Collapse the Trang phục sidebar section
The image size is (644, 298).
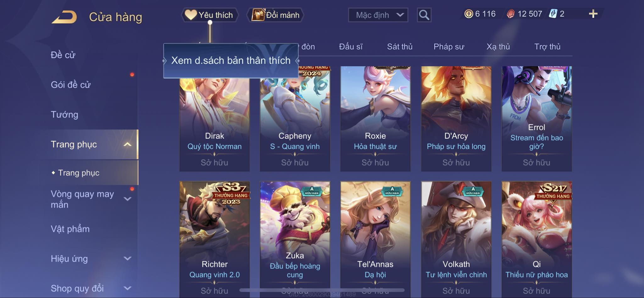coord(127,144)
